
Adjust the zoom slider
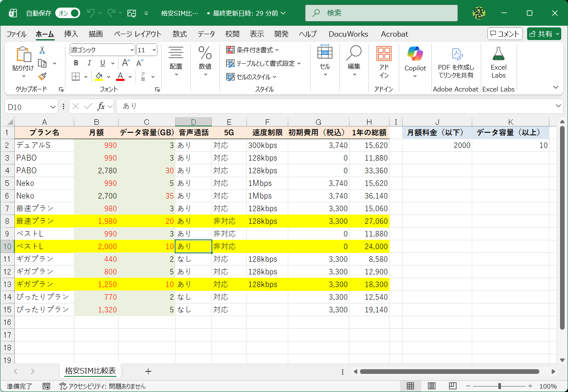click(500, 386)
